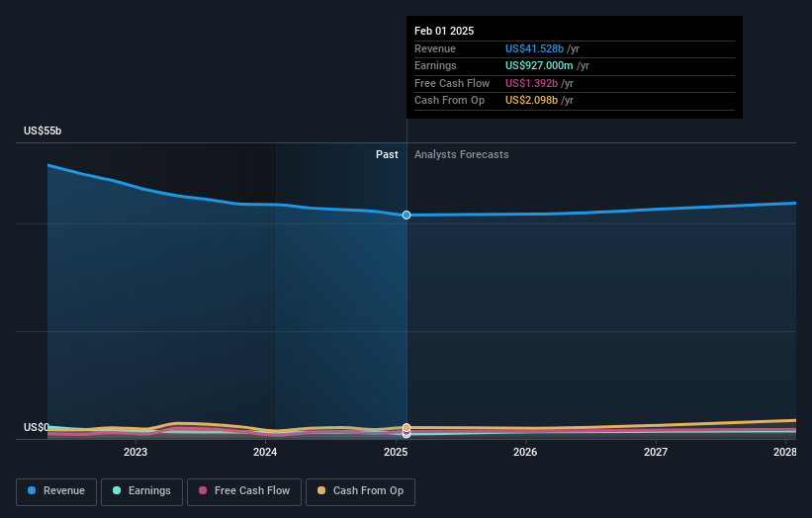Click the 2024 x-axis label

[265, 452]
